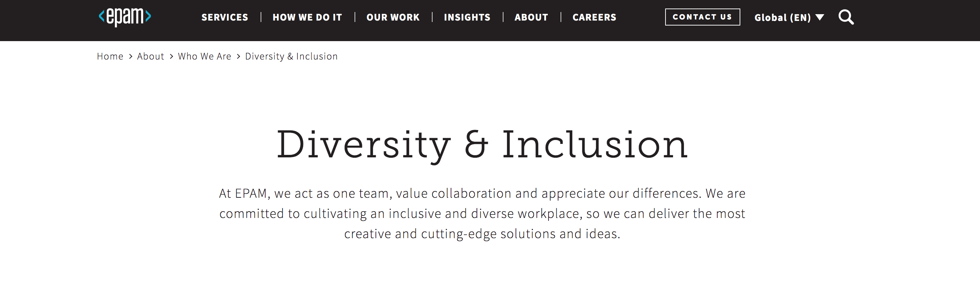Open the Services menu
Image resolution: width=980 pixels, height=297 pixels.
225,17
